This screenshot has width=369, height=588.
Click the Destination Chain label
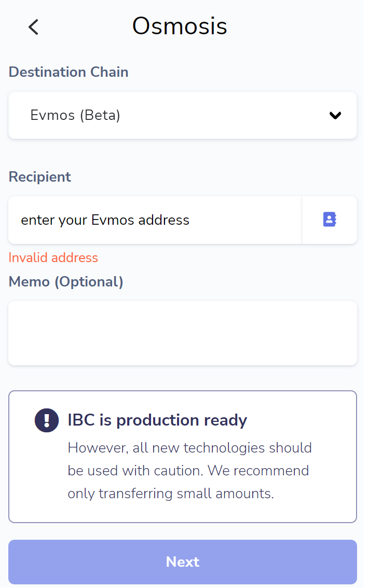tap(69, 72)
